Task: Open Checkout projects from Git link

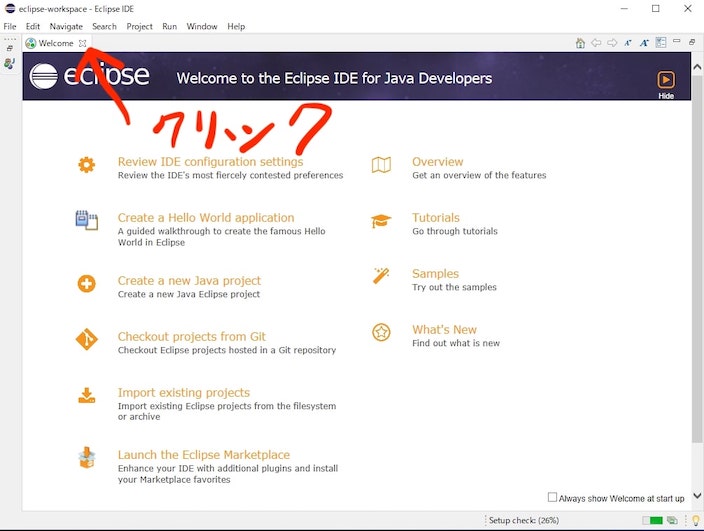Action: coord(192,337)
